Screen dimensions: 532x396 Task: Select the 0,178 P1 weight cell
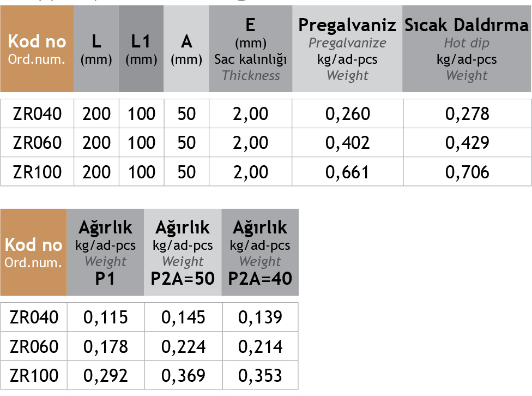106,346
